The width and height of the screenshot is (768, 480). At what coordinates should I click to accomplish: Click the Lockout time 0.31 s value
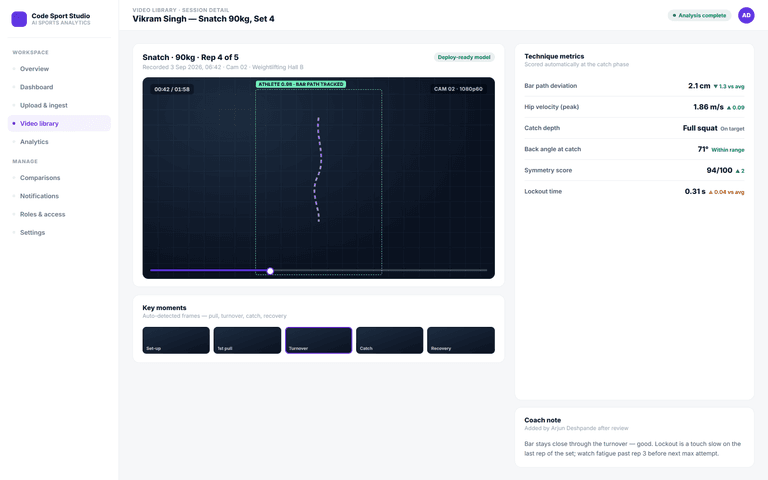695,192
